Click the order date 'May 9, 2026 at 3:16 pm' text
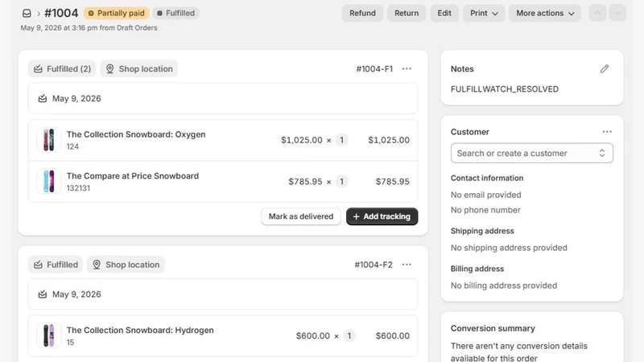Screen dimensions: 644x362 (x=59, y=28)
